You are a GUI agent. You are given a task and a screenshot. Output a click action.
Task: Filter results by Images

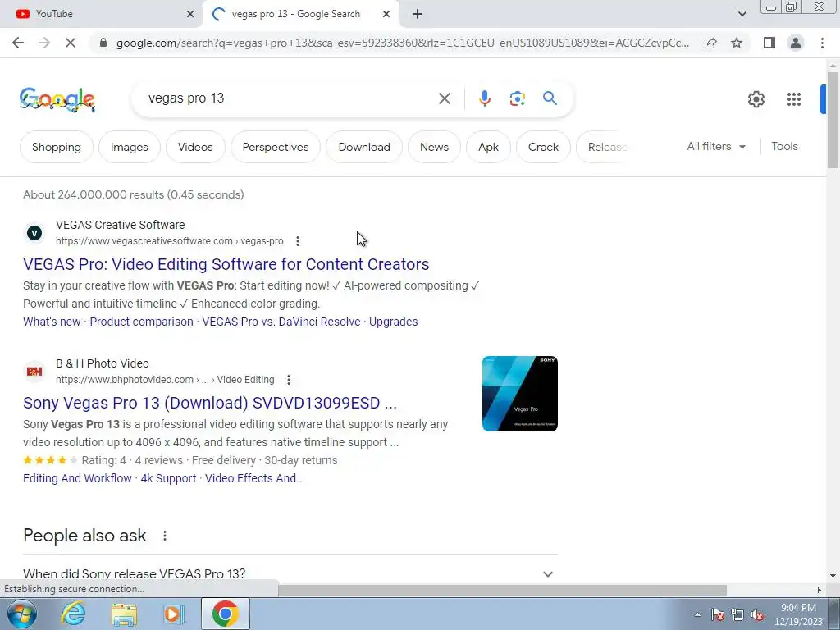[129, 147]
